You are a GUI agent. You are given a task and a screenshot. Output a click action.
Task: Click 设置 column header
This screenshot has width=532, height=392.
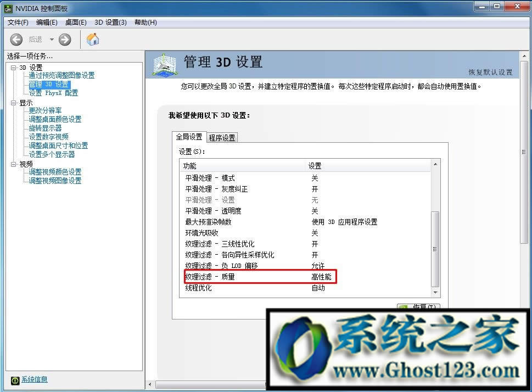368,166
